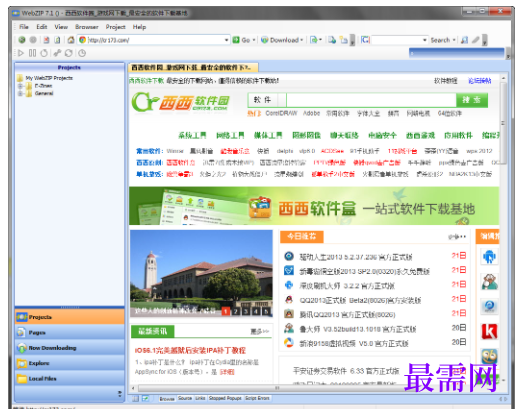Image resolution: width=516 pixels, height=409 pixels.
Task: Click the green software box banner
Action: 314,206
